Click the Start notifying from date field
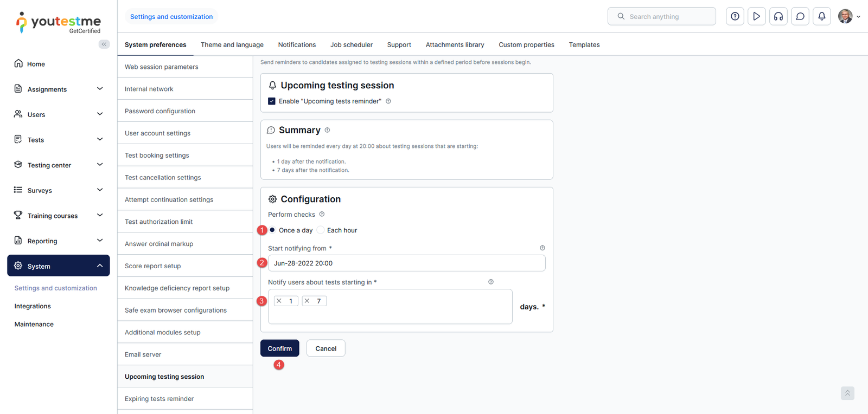This screenshot has width=868, height=414. [x=406, y=263]
